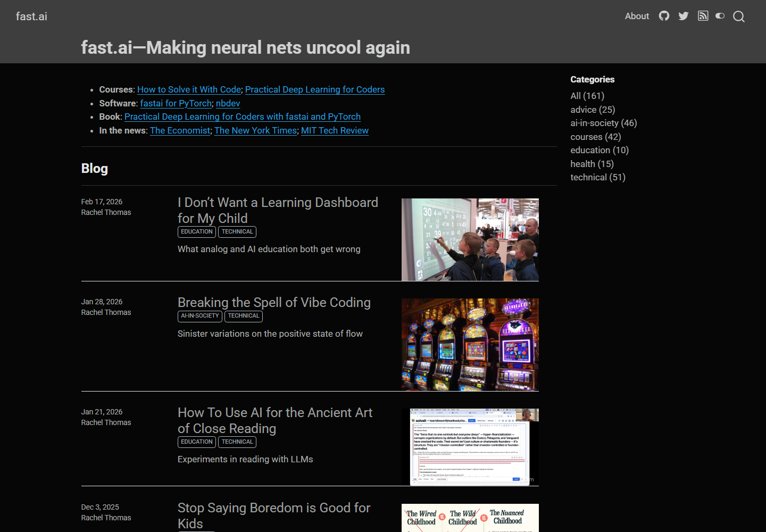Click the fast.ai brand name in navbar
The width and height of the screenshot is (766, 532).
coord(31,16)
